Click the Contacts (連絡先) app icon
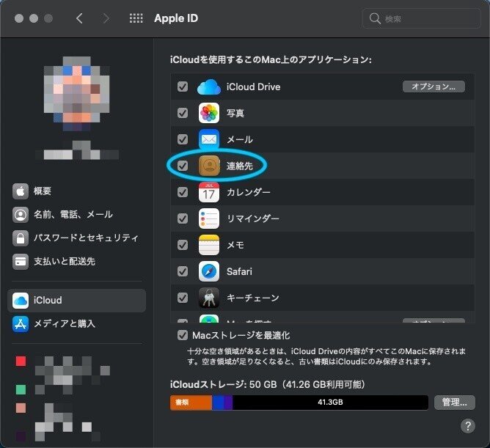Screen dimensions: 490x448 (x=209, y=166)
